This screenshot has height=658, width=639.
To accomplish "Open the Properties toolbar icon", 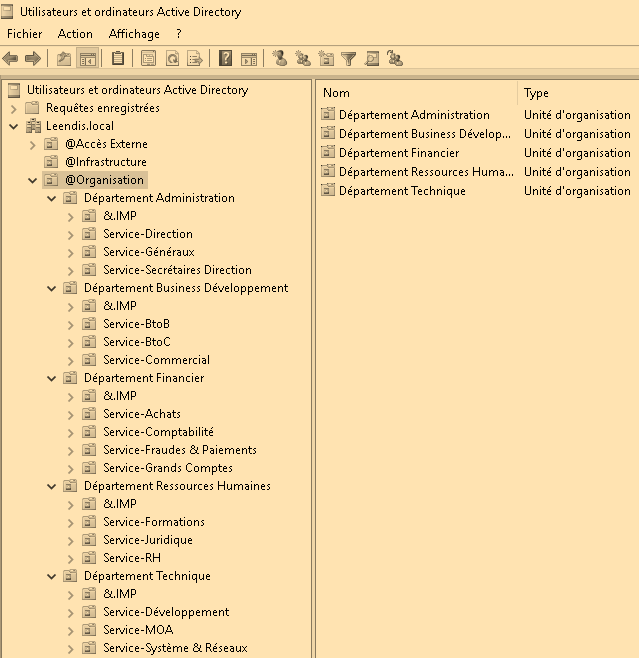I will (x=149, y=58).
